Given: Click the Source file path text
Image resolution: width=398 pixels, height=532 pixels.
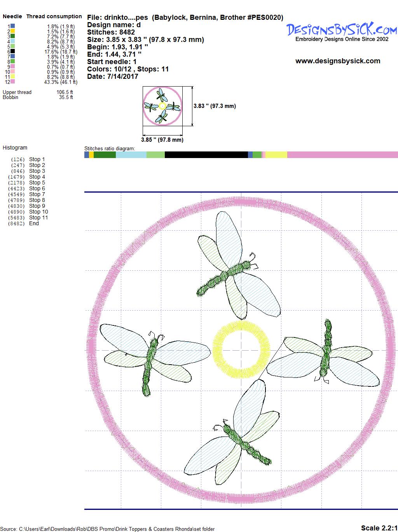Looking at the screenshot, I should pos(107,529).
